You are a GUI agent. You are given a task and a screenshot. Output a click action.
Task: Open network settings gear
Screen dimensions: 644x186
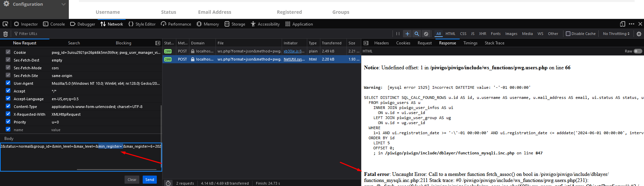point(639,34)
